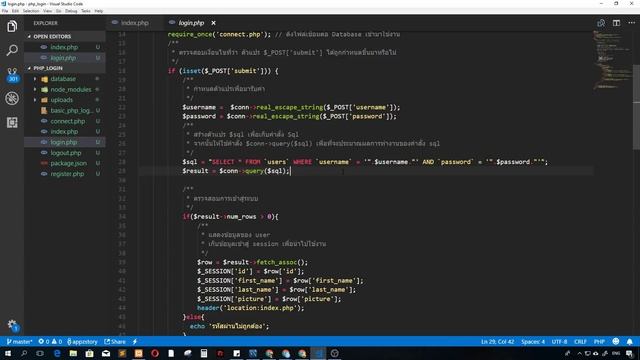Screen dimensions: 640x360
Task: Open the Explorer view in activity bar
Action: tap(12, 27)
